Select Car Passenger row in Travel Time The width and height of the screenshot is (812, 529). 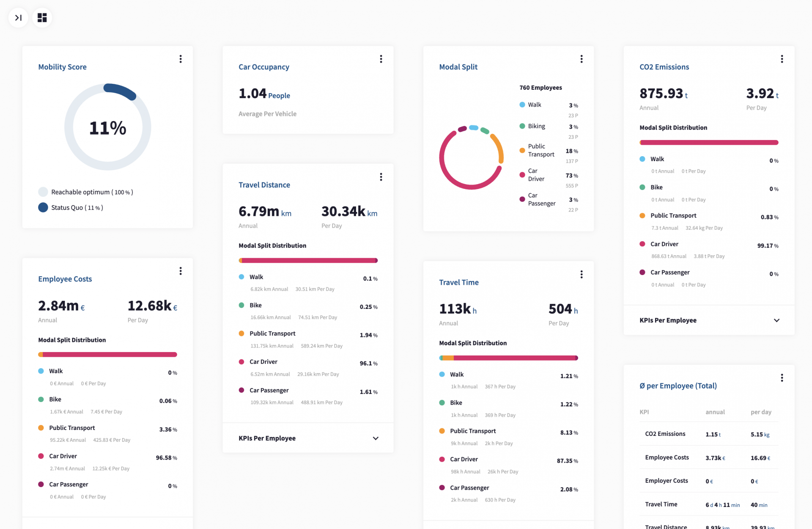[508, 494]
